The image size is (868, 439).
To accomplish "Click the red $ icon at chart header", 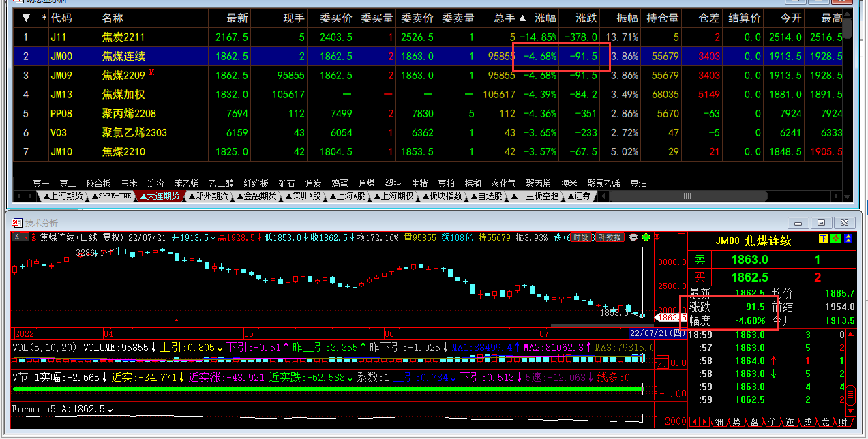I will [x=33, y=237].
